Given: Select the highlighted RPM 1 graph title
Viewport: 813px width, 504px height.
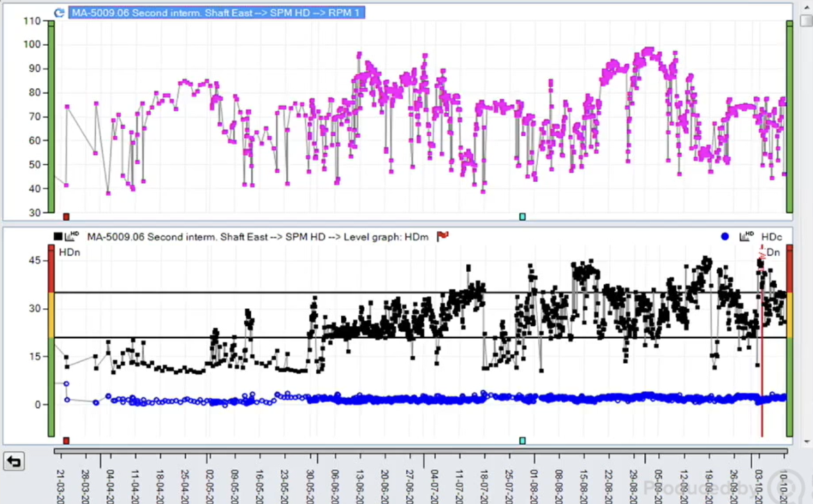Looking at the screenshot, I should pos(216,12).
